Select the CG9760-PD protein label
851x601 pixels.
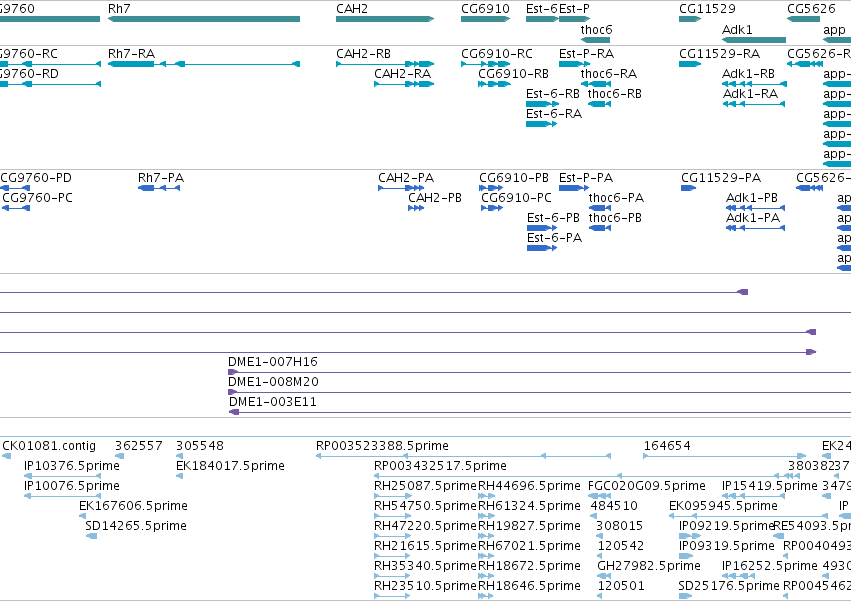pyautogui.click(x=36, y=178)
